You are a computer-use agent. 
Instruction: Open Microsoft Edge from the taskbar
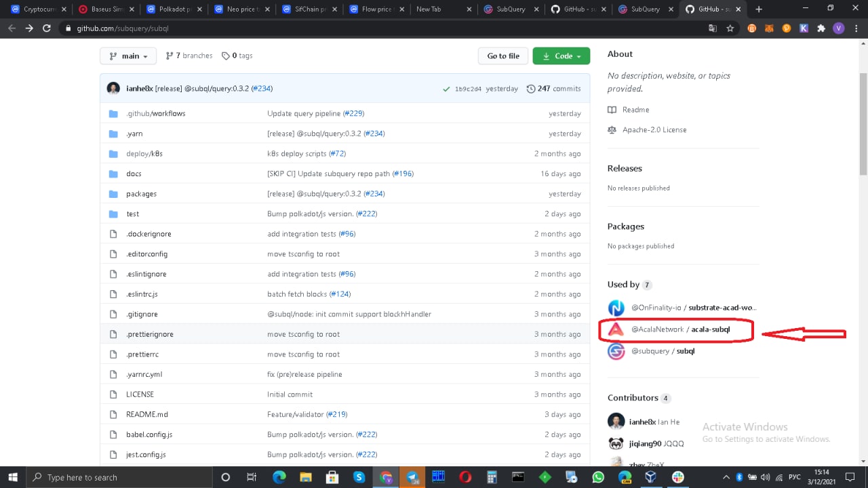279,477
